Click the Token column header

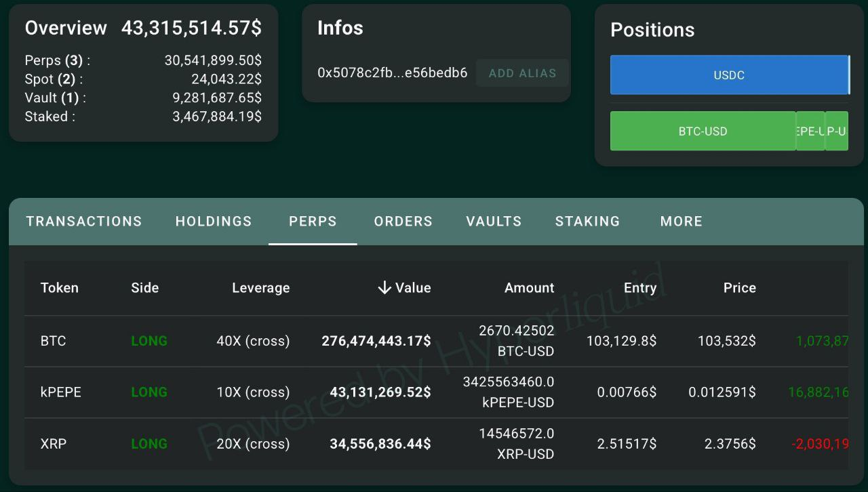point(60,288)
